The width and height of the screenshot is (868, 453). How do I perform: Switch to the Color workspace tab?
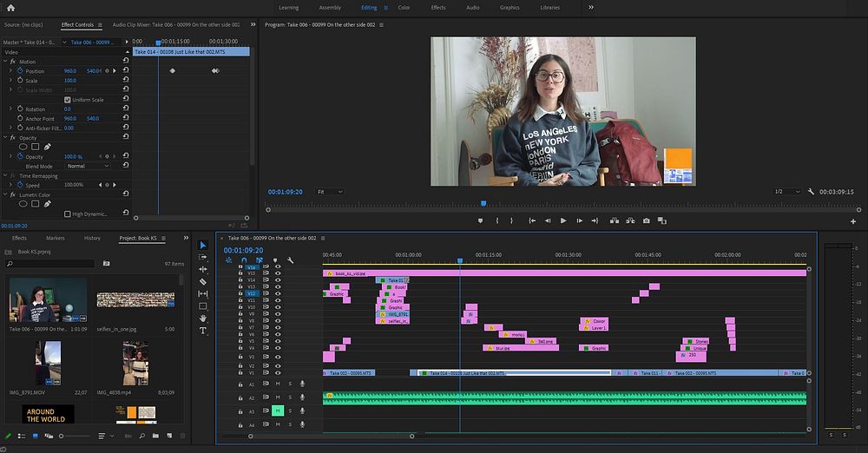point(404,7)
